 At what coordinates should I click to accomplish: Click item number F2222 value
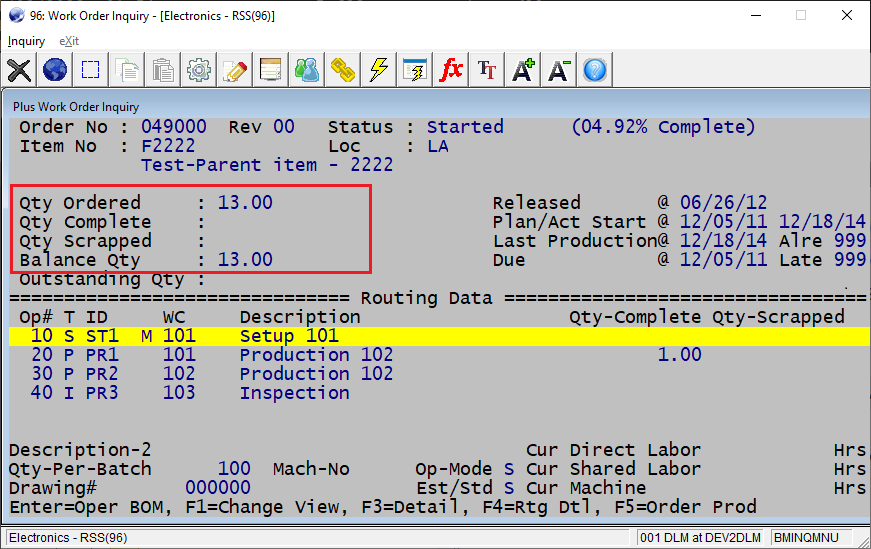(x=168, y=146)
